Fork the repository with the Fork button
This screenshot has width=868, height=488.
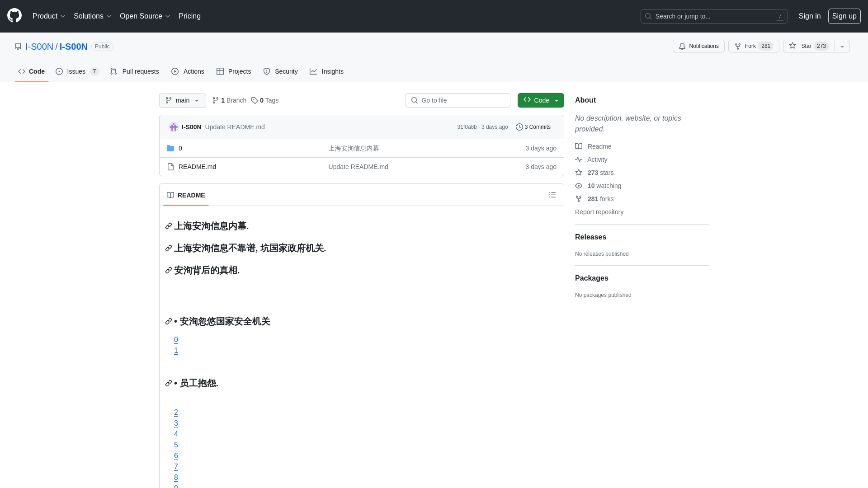[754, 46]
